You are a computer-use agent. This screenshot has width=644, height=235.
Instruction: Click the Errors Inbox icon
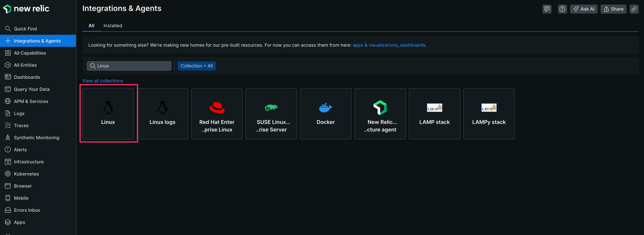8,210
